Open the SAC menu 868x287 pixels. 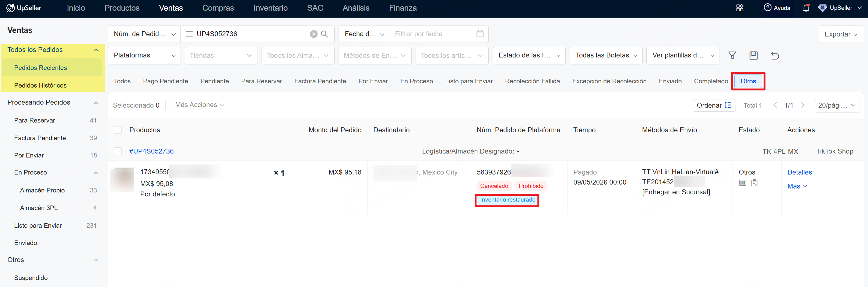(315, 8)
